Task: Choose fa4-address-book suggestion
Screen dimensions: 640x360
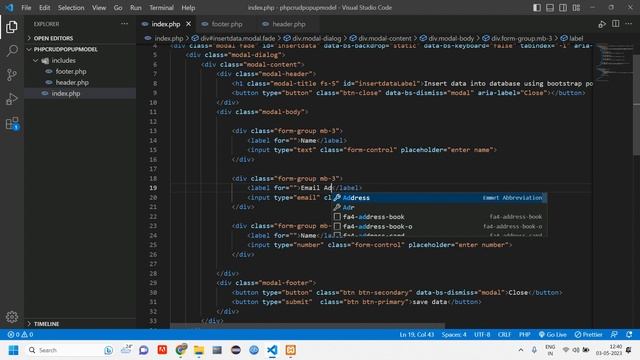Action: click(439, 217)
